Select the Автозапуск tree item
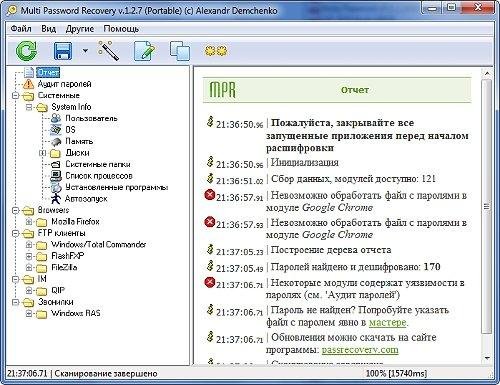The height and width of the screenshot is (385, 500). [x=86, y=199]
